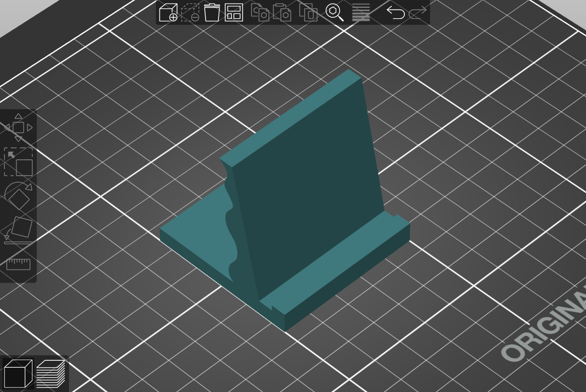Undo the last action

point(395,13)
